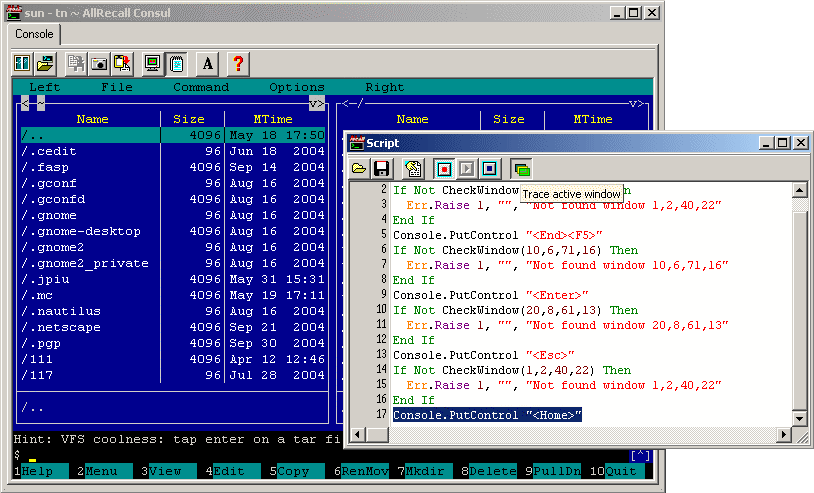Click the 7Mkdir function key
This screenshot has height=493, width=814.
click(425, 471)
